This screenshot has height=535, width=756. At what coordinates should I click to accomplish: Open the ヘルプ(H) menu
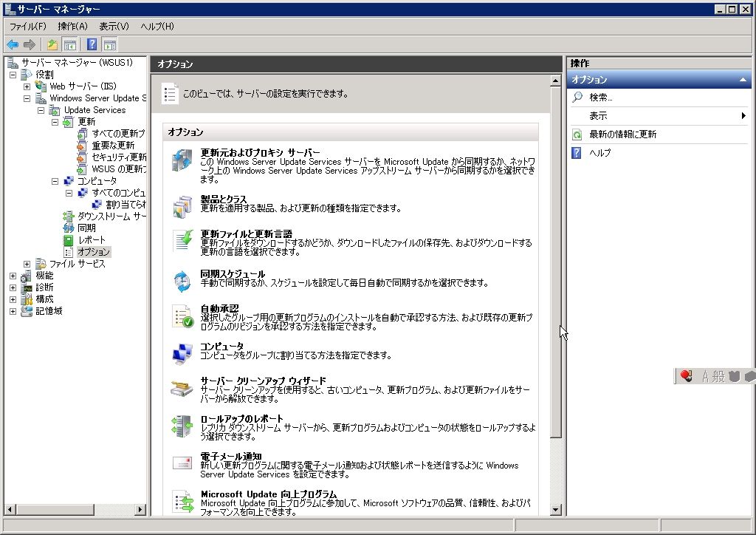pos(157,27)
